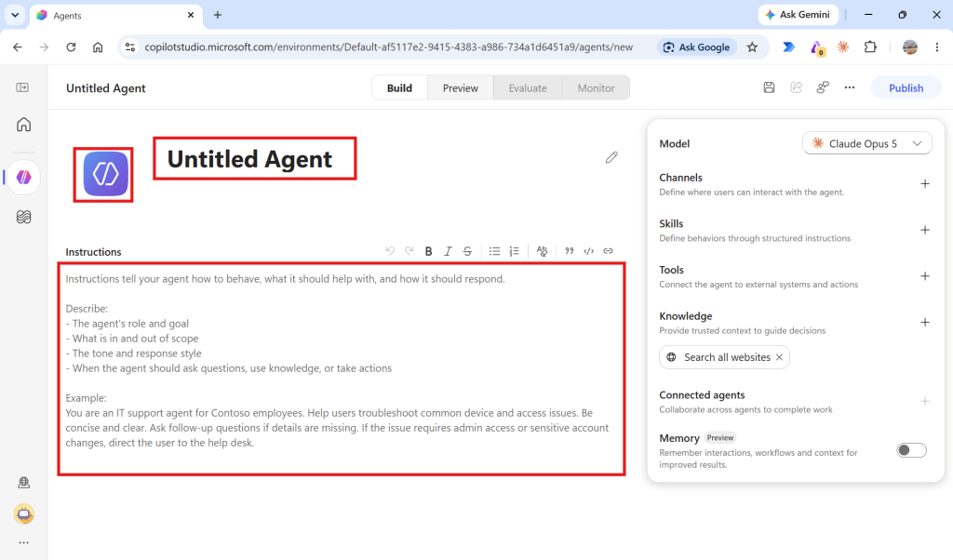
Task: Click the share icon in header
Action: click(797, 87)
